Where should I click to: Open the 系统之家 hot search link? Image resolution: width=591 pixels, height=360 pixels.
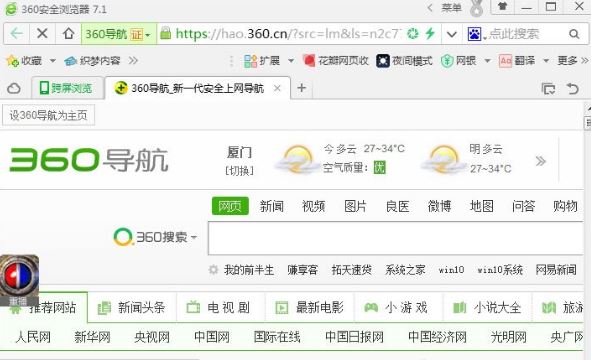pos(405,270)
